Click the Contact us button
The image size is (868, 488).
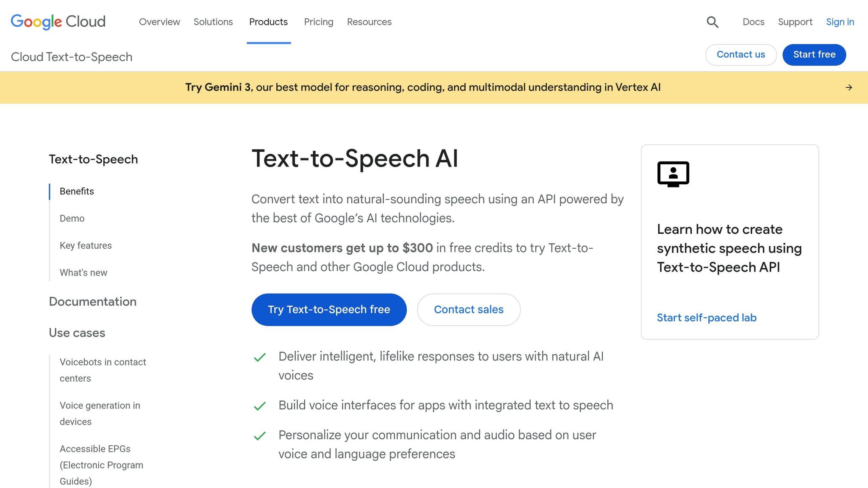click(x=740, y=55)
